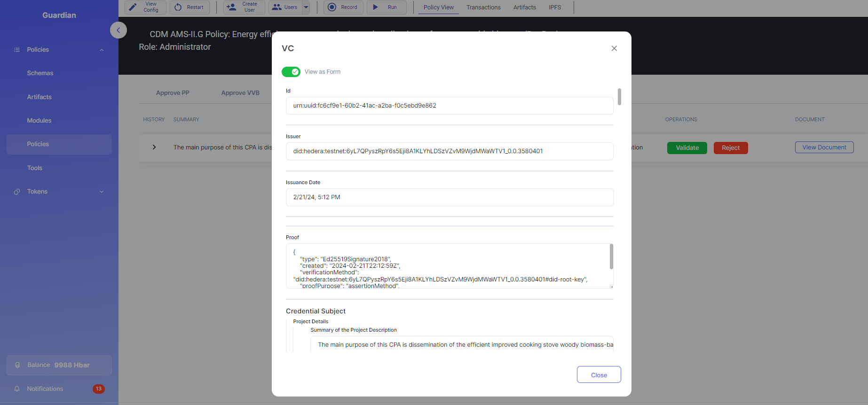
Task: Open the Users dropdown arrow
Action: tap(306, 7)
